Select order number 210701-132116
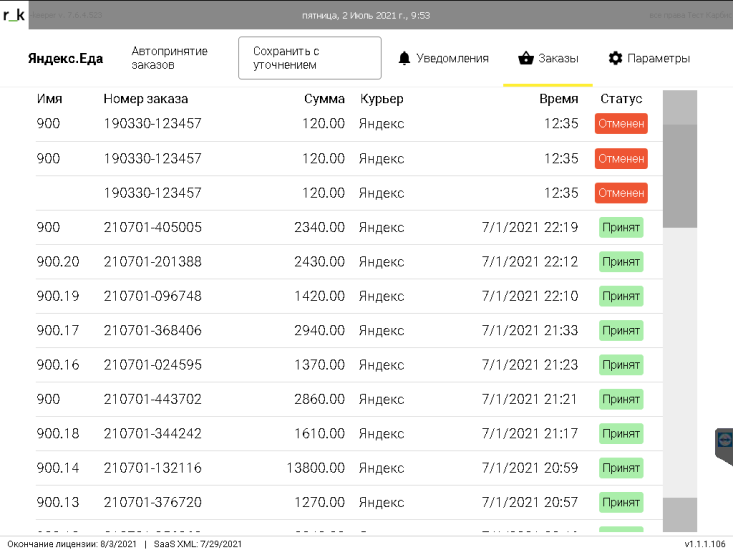This screenshot has height=550, width=733. 152,468
